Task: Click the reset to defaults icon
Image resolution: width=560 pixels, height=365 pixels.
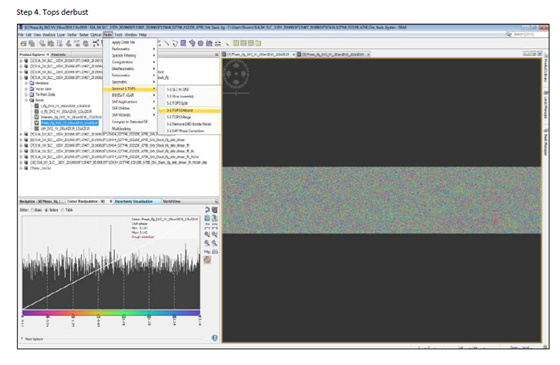Action: coord(207,210)
